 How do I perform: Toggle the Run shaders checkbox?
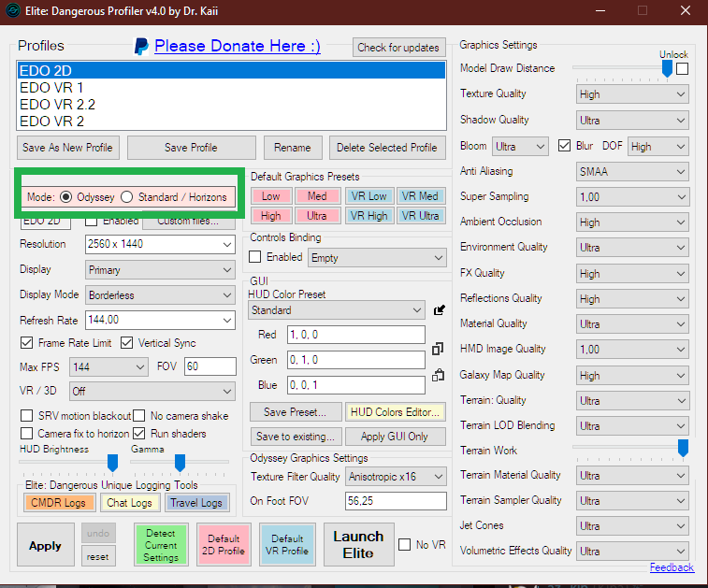pos(139,434)
